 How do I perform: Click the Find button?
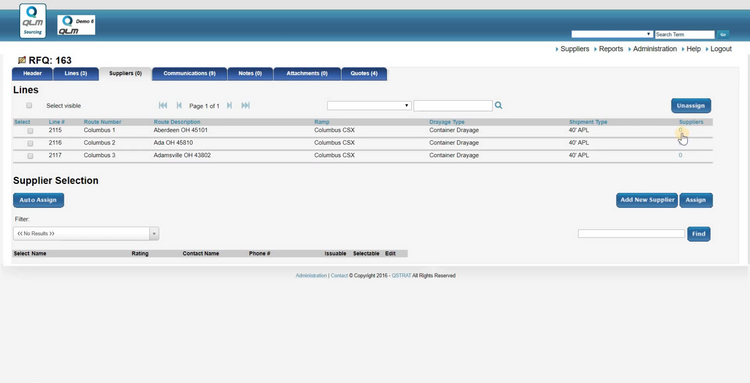click(699, 234)
